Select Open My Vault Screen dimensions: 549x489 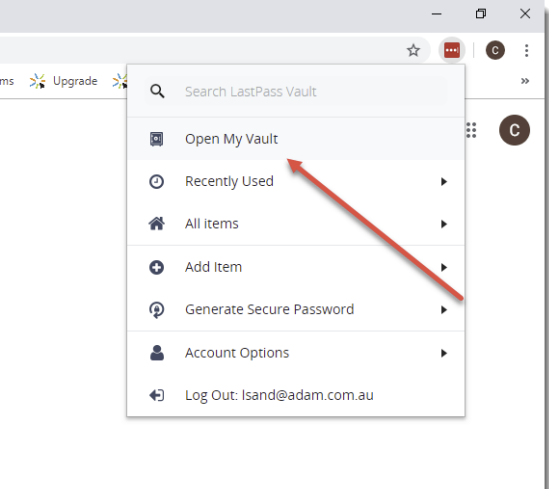296,139
